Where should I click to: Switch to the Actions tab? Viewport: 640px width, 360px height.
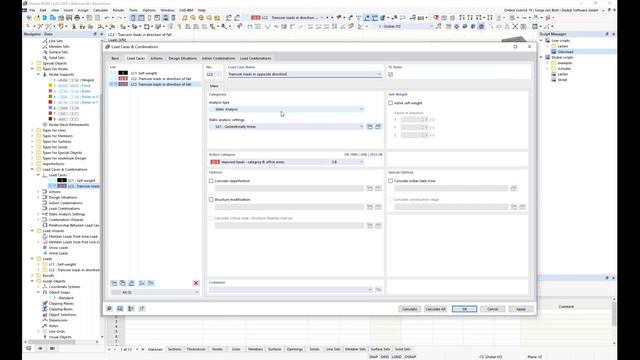tap(156, 58)
